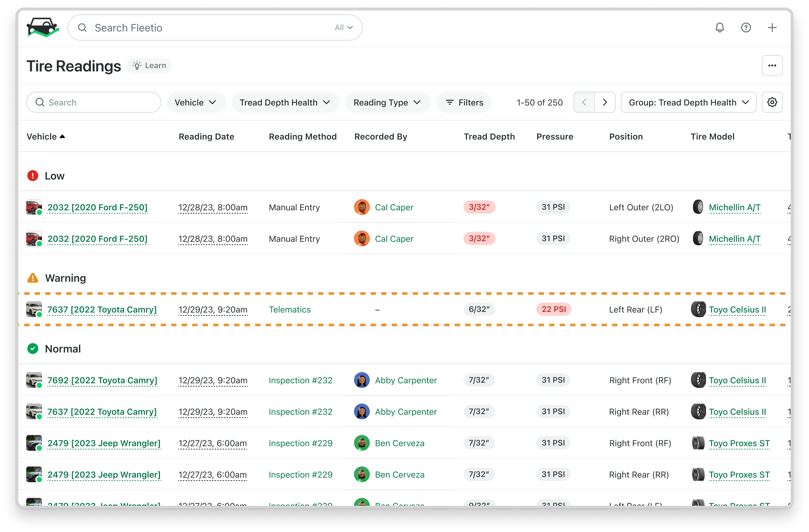The height and width of the screenshot is (532, 809).
Task: Sort by the Vehicle column header
Action: [46, 137]
